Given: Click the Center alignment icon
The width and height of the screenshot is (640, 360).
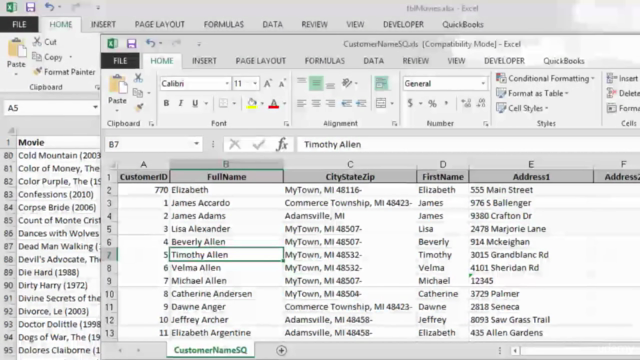Looking at the screenshot, I should click(x=316, y=103).
